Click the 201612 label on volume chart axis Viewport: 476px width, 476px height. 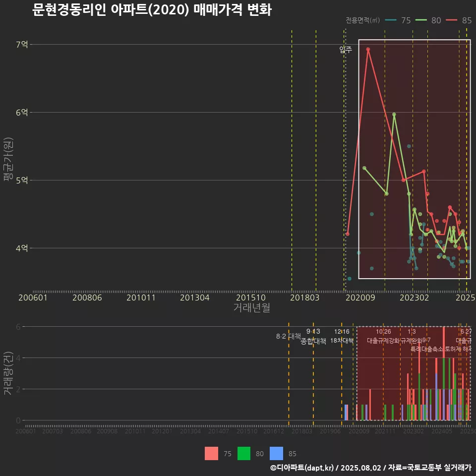coord(274,431)
